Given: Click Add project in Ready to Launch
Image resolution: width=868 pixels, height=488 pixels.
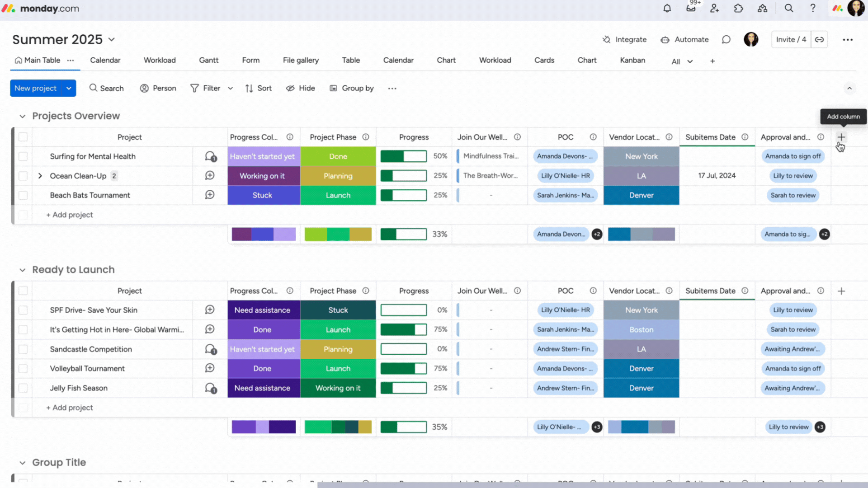Looking at the screenshot, I should [x=70, y=408].
